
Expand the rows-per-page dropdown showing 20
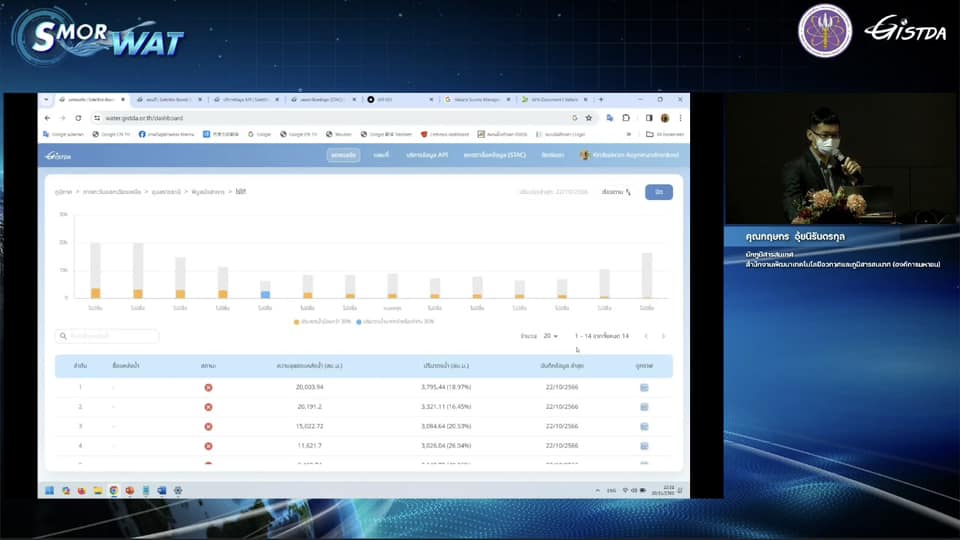551,336
